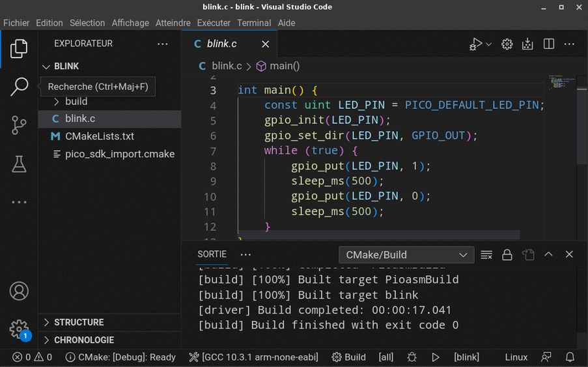The height and width of the screenshot is (367, 588).
Task: Click Linux configuration in status bar
Action: point(516,357)
